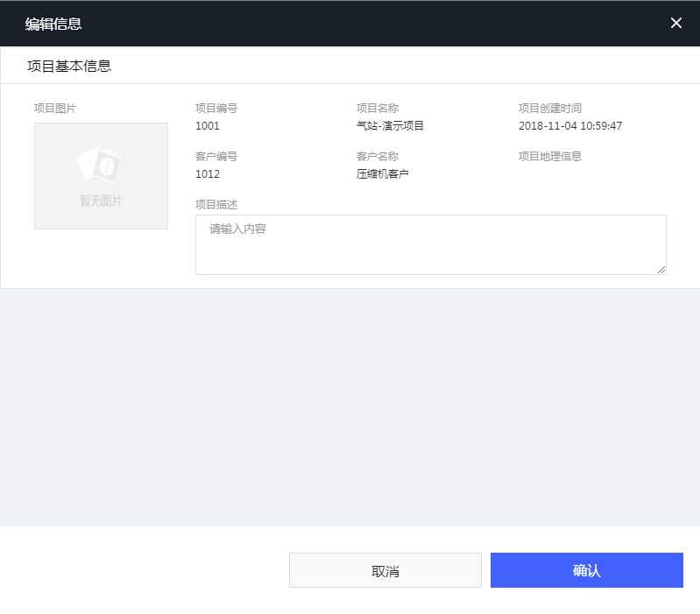Click the 项目图片 label
The image size is (700, 614).
tap(55, 108)
